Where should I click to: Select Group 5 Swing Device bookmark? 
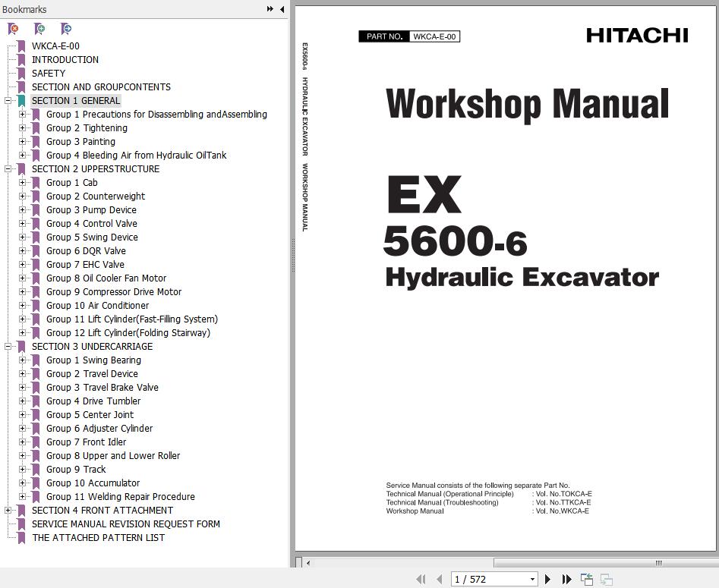coord(92,237)
